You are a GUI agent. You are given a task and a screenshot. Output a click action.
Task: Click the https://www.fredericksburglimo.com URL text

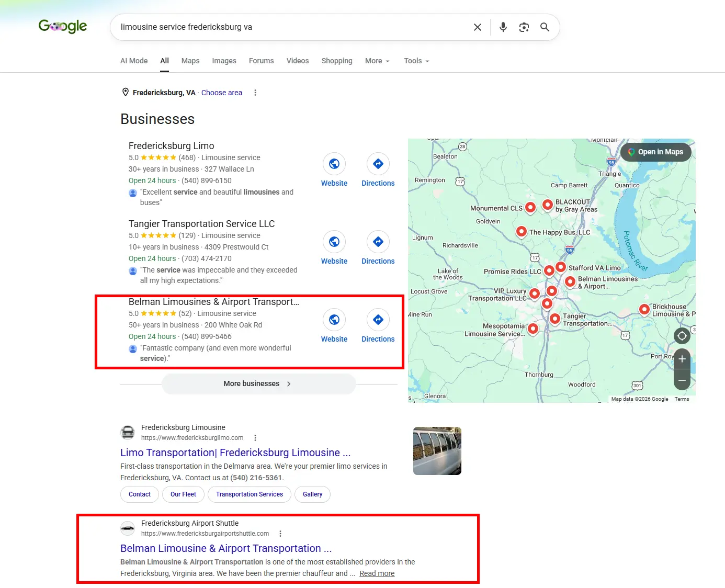point(192,438)
